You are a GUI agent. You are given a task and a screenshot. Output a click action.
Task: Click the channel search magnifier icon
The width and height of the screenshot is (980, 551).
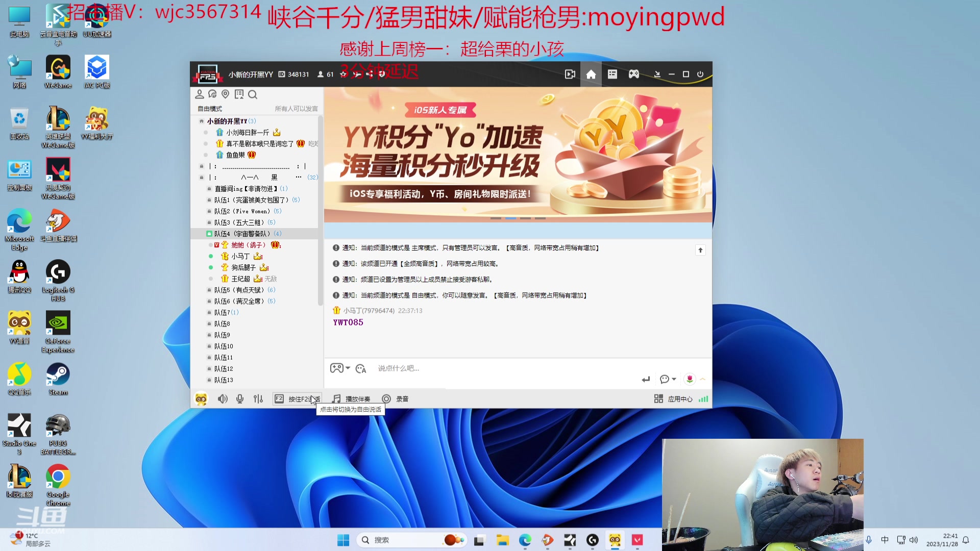tap(253, 94)
